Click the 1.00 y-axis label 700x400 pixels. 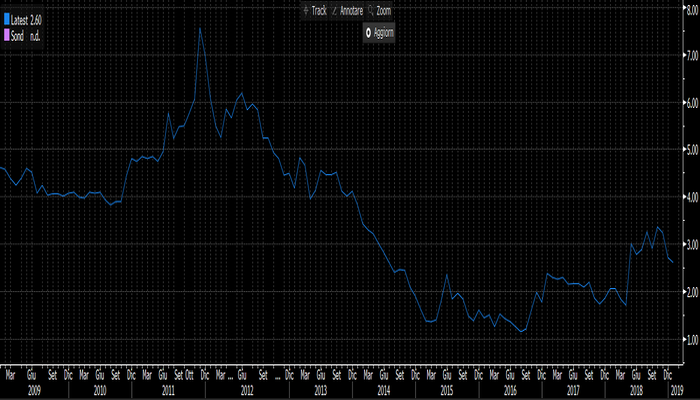[690, 339]
